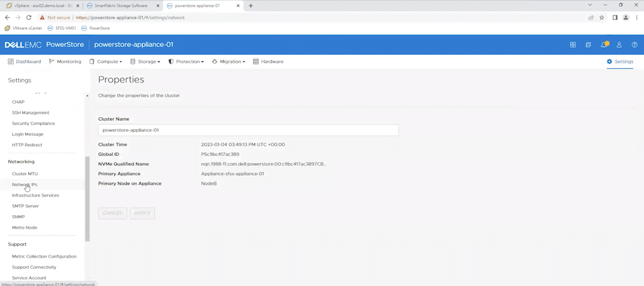Open the jobs icon in PowerStore header
The image size is (644, 286).
[x=588, y=45]
